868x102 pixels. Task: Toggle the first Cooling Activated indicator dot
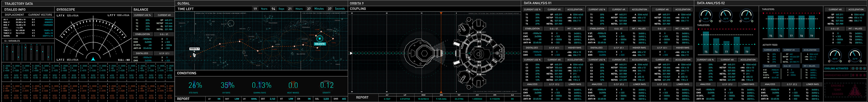[x=853, y=68]
